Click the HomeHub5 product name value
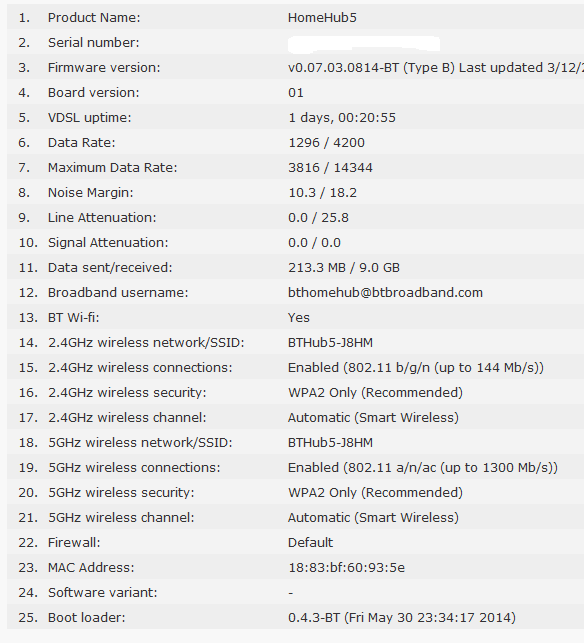 click(x=322, y=18)
